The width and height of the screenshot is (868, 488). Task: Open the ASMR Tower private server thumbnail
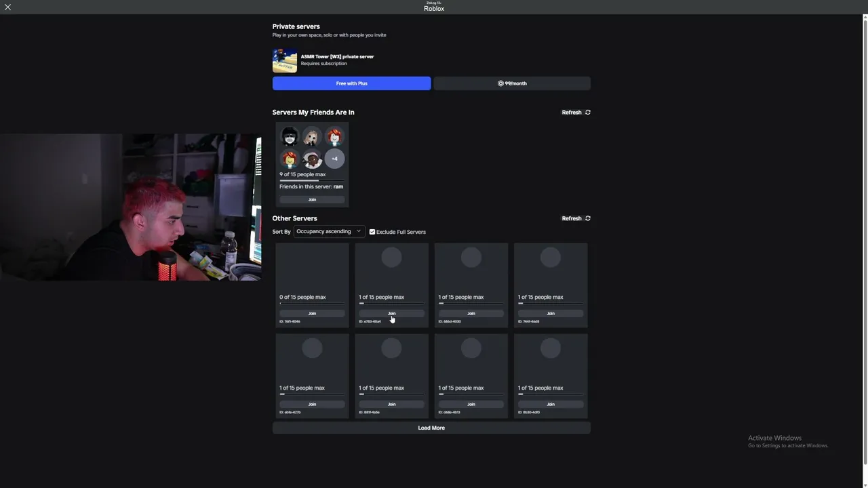[x=285, y=60]
